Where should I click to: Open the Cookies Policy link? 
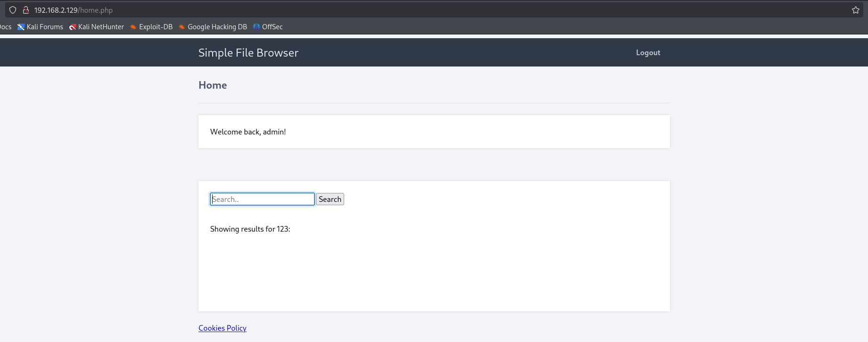coord(222,328)
